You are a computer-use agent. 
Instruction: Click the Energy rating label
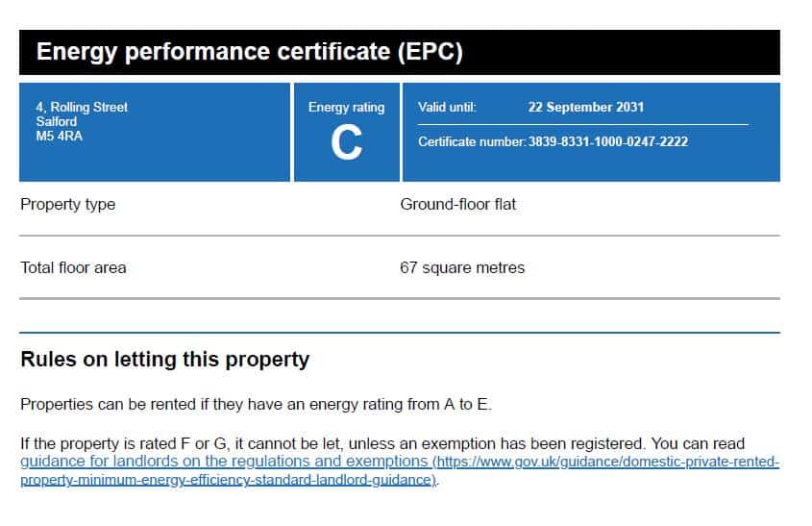346,108
